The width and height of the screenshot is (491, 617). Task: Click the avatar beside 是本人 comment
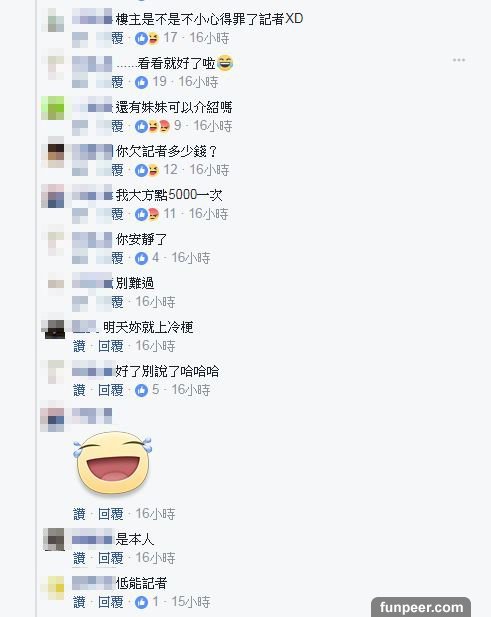(54, 539)
